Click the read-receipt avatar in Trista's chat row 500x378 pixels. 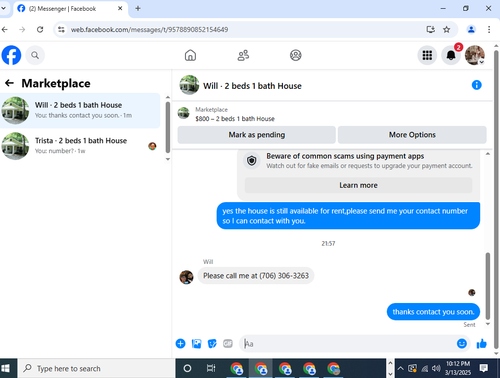[152, 146]
